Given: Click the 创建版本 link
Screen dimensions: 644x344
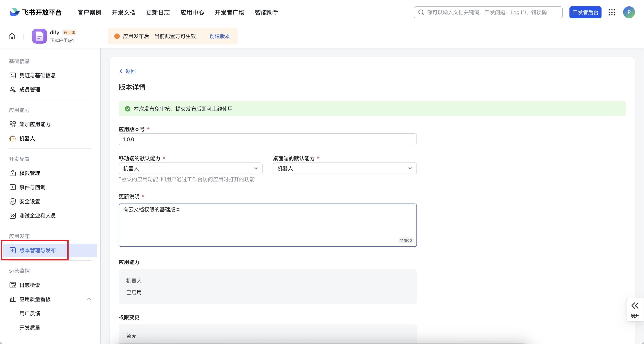Looking at the screenshot, I should [x=220, y=36].
